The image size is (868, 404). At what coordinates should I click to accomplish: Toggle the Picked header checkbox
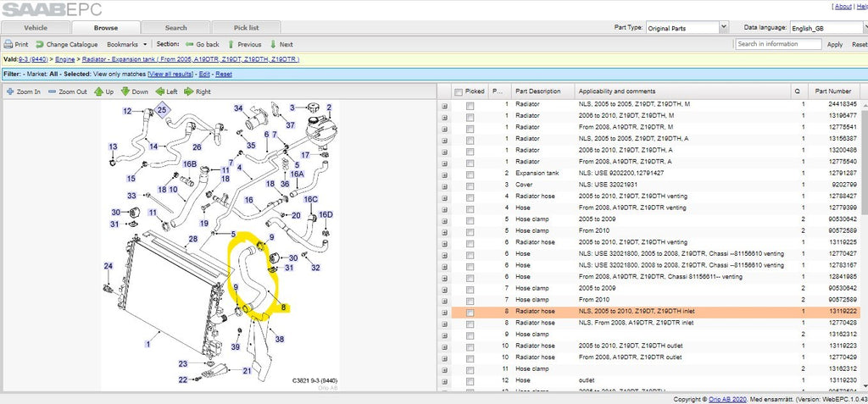click(459, 91)
